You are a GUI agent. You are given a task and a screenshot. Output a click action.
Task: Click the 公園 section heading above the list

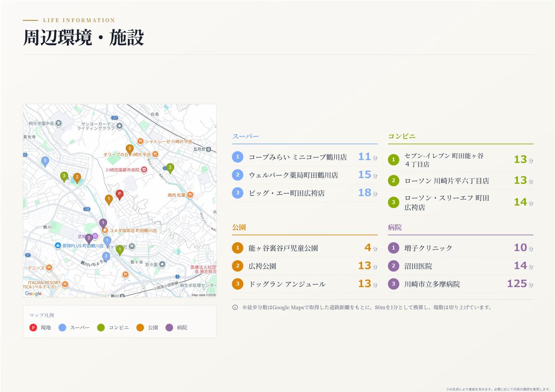tap(239, 227)
